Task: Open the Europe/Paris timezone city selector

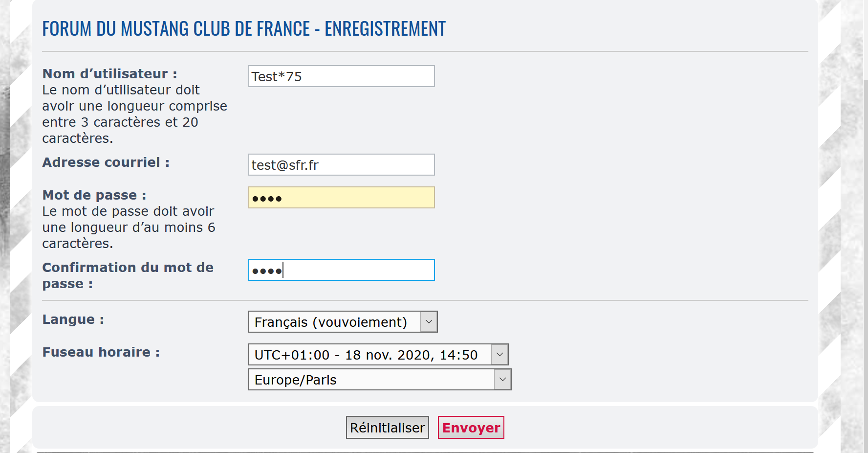Action: (380, 380)
